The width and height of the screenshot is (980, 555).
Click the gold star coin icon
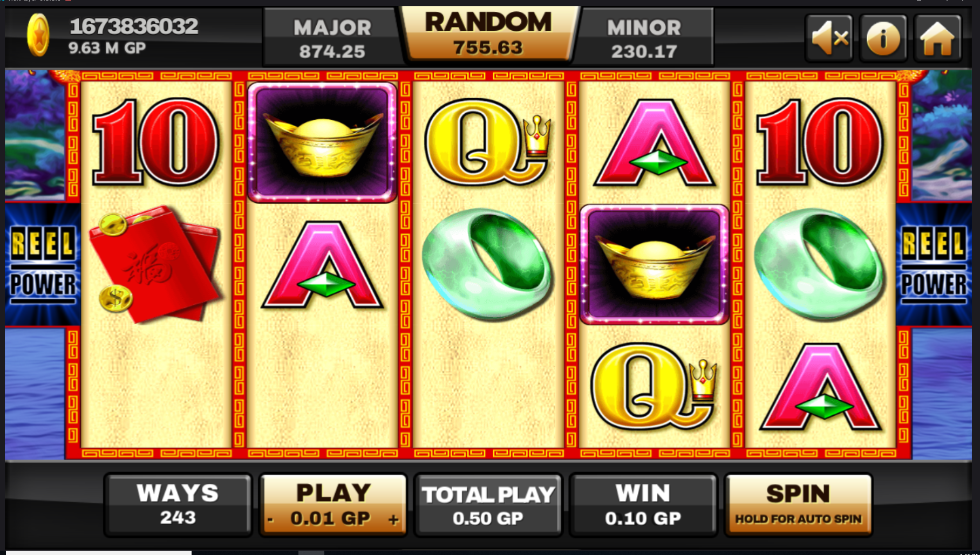(x=38, y=36)
